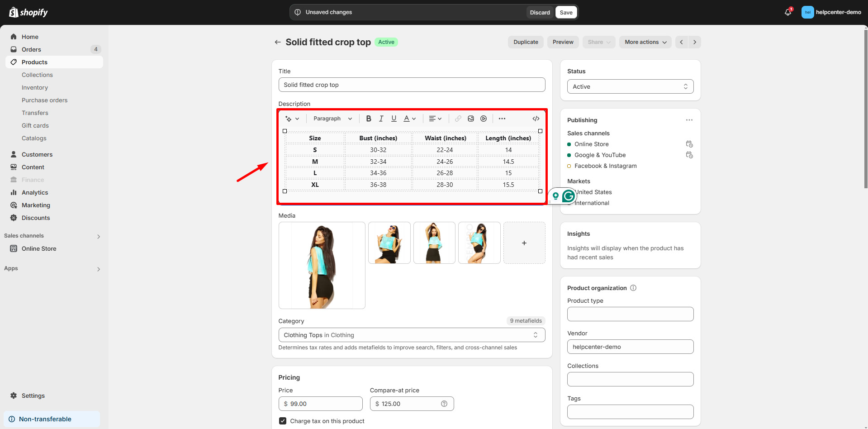Toggle bold formatting in the description editor

368,118
